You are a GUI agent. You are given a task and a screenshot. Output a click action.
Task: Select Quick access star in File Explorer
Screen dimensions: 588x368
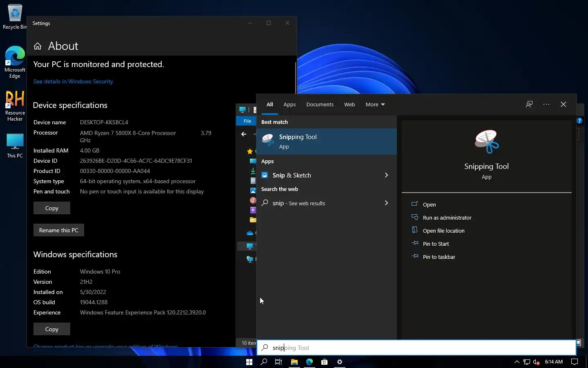pyautogui.click(x=250, y=151)
